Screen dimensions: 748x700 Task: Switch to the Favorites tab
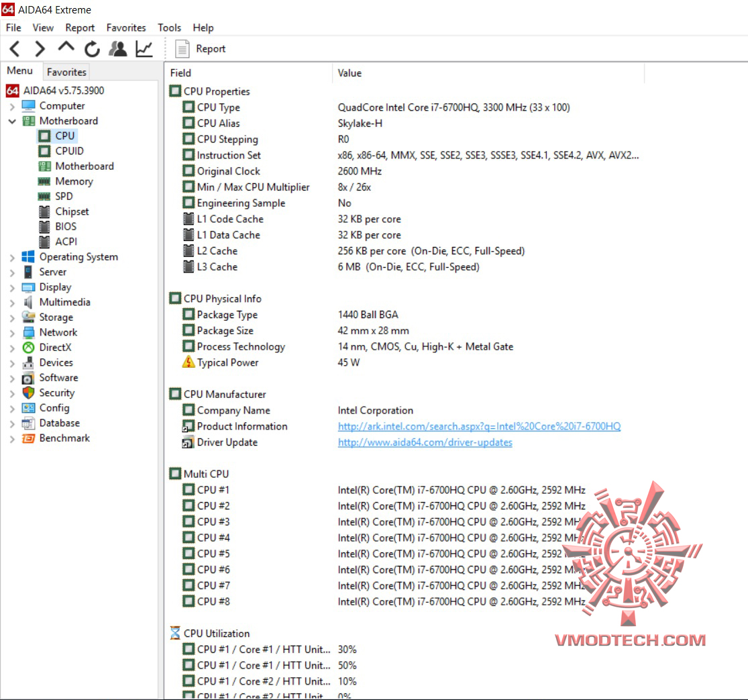[66, 72]
